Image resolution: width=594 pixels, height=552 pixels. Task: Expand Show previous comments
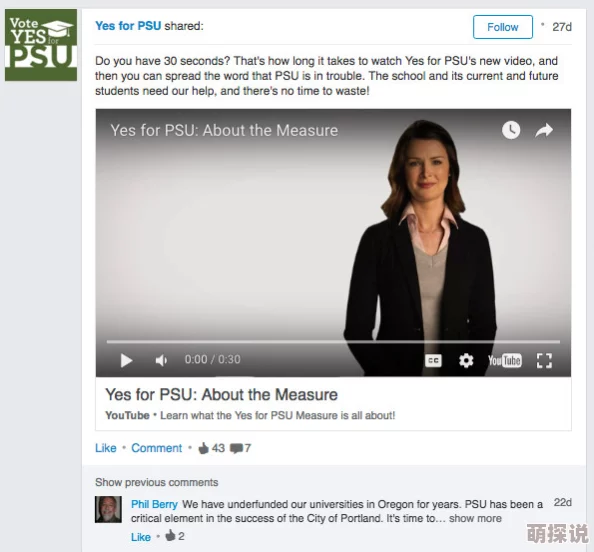pyautogui.click(x=156, y=482)
